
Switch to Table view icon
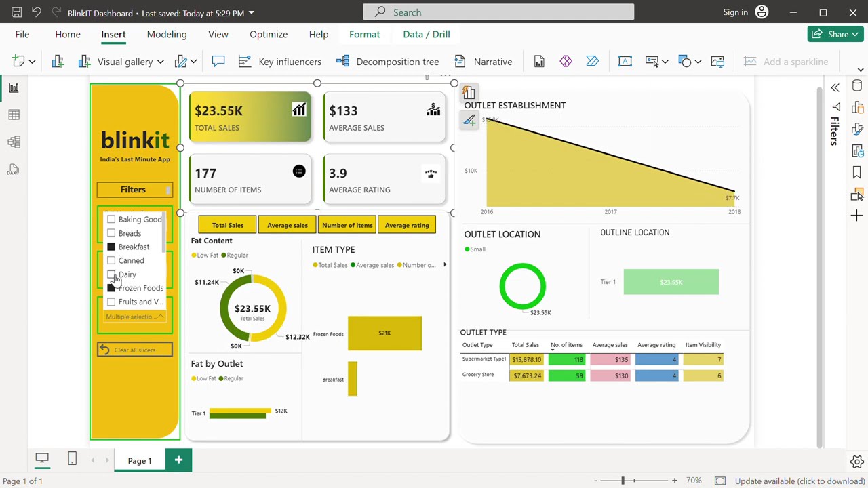(x=14, y=115)
